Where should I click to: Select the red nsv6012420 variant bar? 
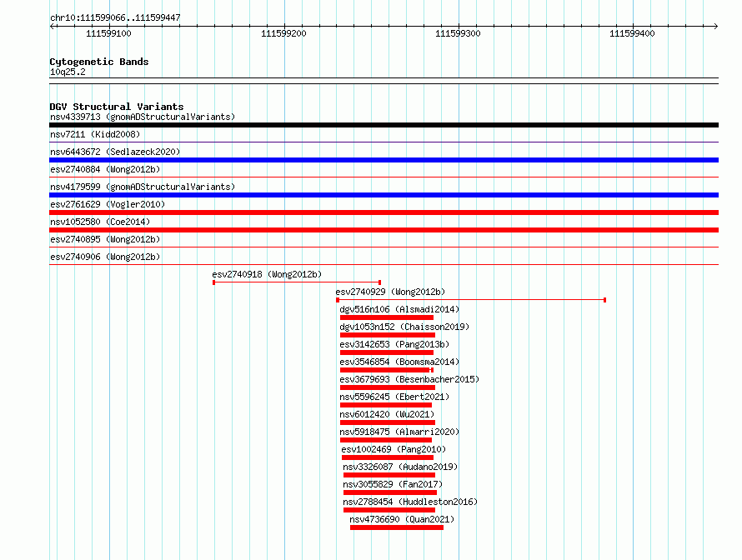[x=387, y=422]
